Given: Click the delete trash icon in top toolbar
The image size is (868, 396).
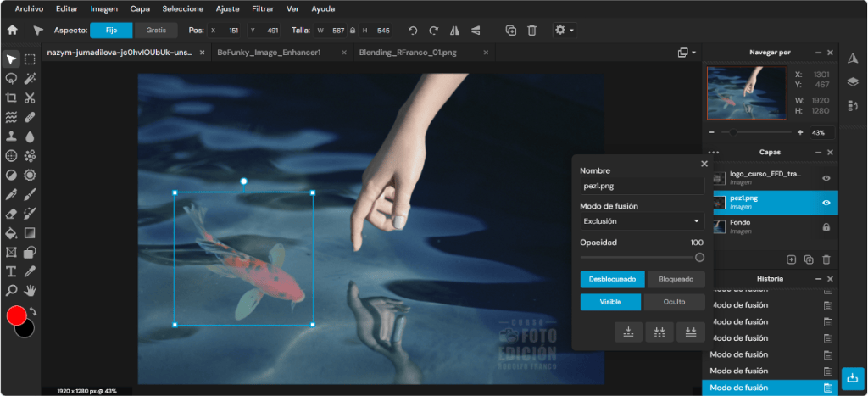Looking at the screenshot, I should (x=531, y=31).
